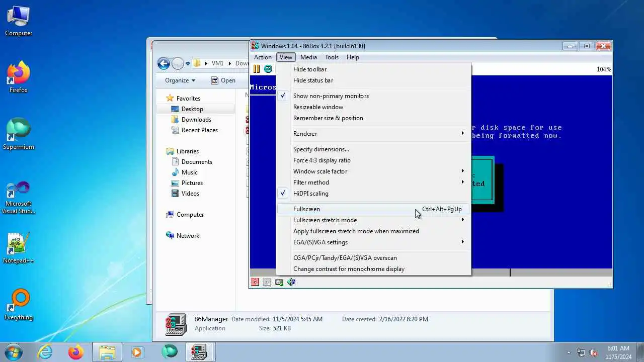Enable Force 4:3 display ratio

[374, 160]
